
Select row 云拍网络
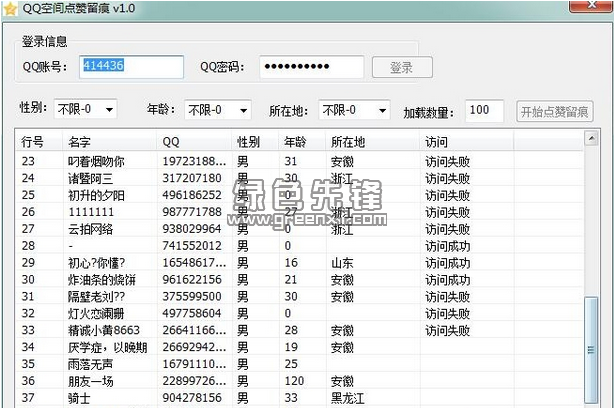point(300,229)
